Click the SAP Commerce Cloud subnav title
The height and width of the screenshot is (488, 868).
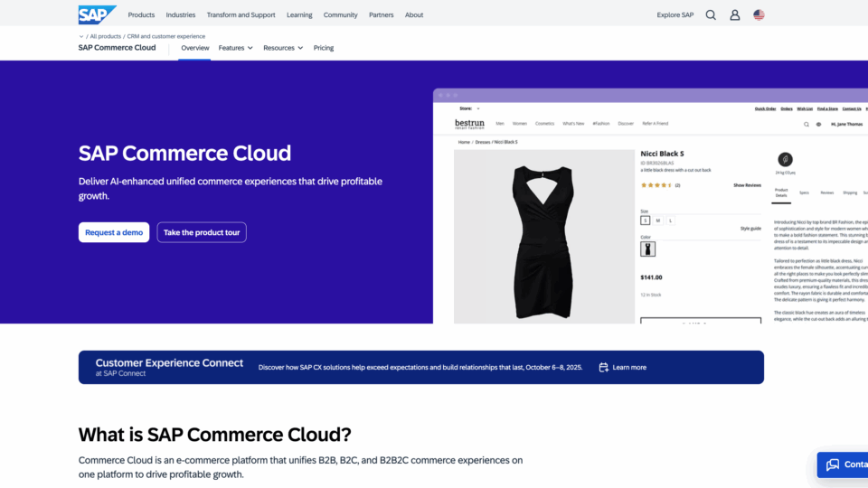(117, 48)
